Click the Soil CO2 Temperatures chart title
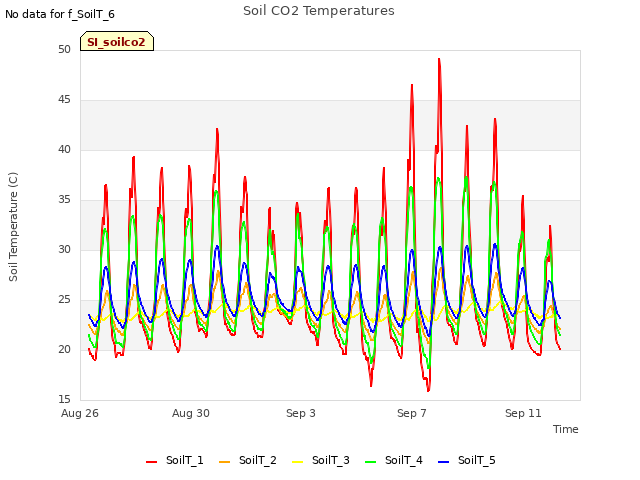 [319, 11]
